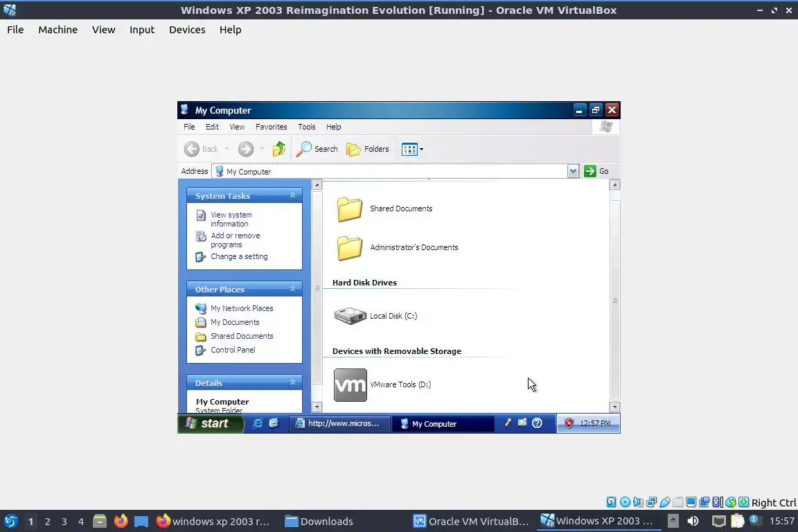Open the My Computer File menu
This screenshot has width=798, height=532.
pyautogui.click(x=189, y=127)
